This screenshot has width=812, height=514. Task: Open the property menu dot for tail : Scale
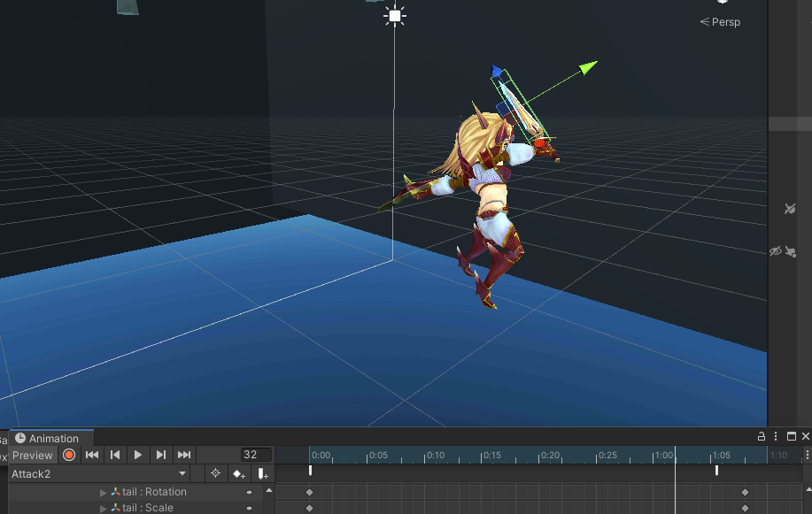[x=249, y=509]
